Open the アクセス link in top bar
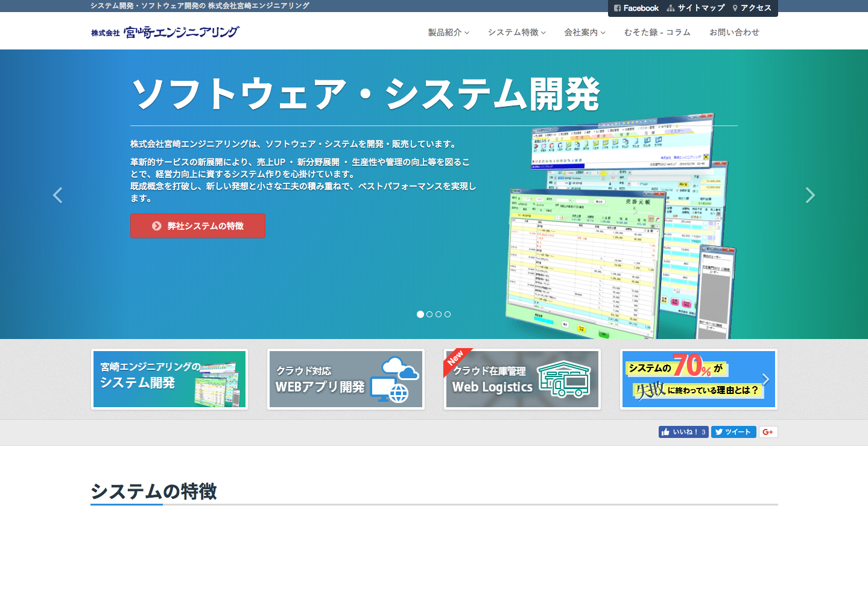Image resolution: width=868 pixels, height=593 pixels. tap(752, 8)
